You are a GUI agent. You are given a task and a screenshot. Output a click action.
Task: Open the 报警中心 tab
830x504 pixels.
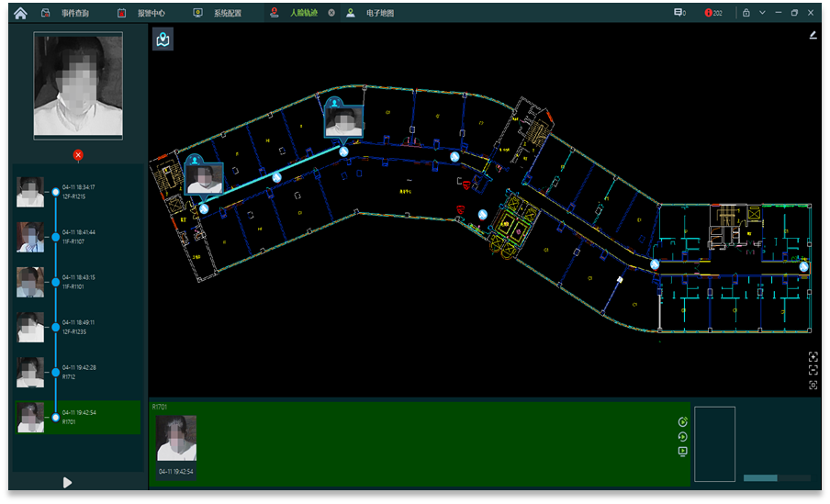click(x=142, y=13)
